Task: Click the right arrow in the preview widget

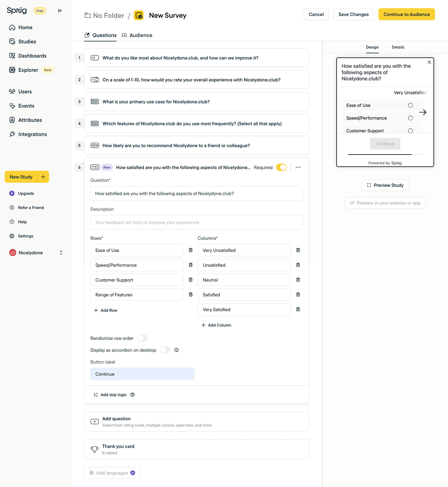Action: pos(423,112)
